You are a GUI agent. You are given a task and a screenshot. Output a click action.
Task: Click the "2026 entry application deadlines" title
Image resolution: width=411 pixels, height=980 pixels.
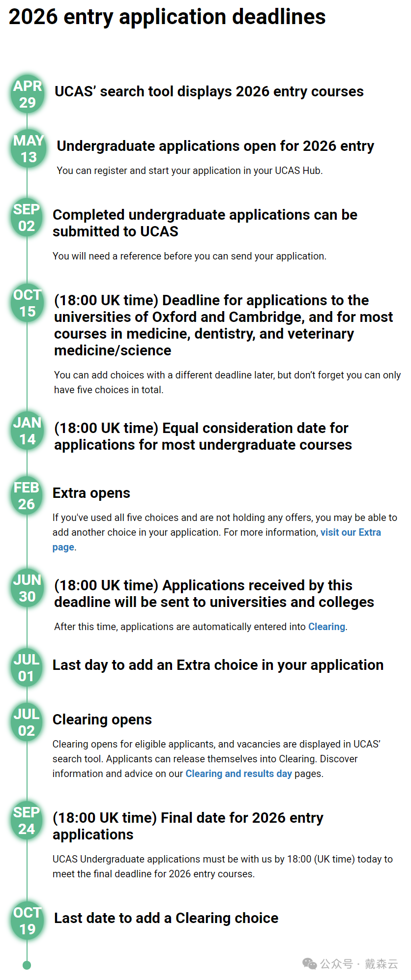[x=167, y=17]
